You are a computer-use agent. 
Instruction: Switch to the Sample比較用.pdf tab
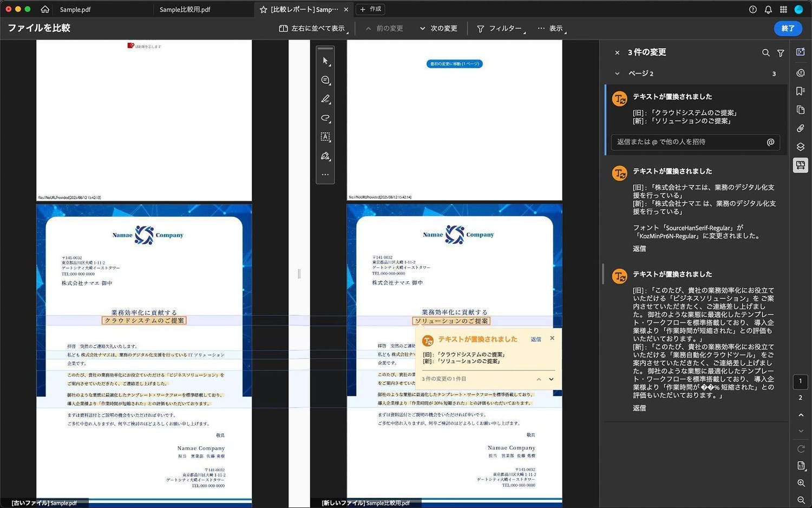point(185,9)
